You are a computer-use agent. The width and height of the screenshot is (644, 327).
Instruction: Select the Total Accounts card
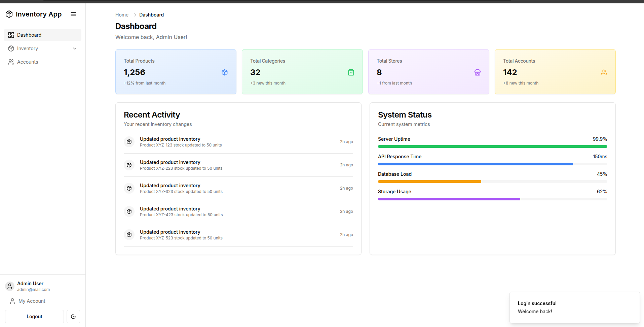pyautogui.click(x=555, y=72)
